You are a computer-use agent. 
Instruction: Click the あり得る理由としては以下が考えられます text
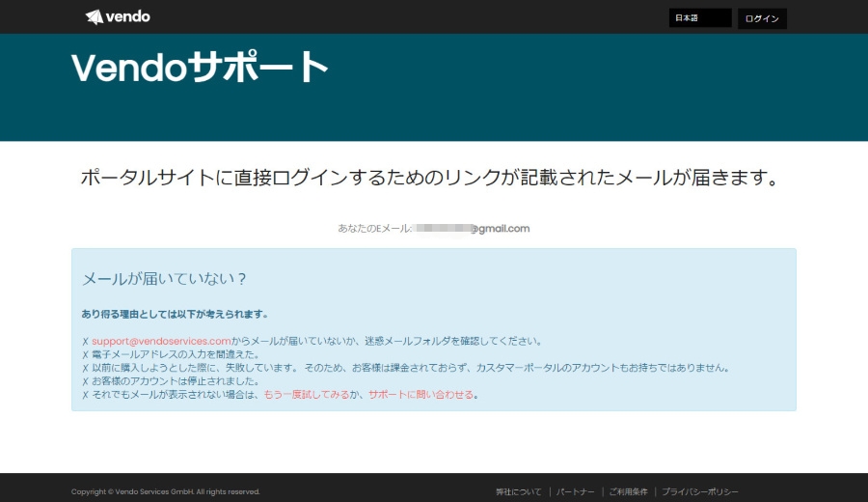click(x=175, y=314)
